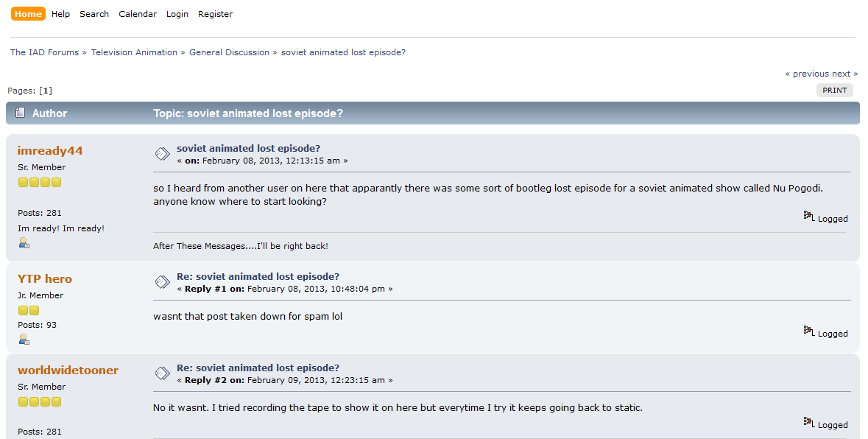The image size is (868, 439).
Task: Click the message icon beside Reply #1
Action: pyautogui.click(x=162, y=282)
